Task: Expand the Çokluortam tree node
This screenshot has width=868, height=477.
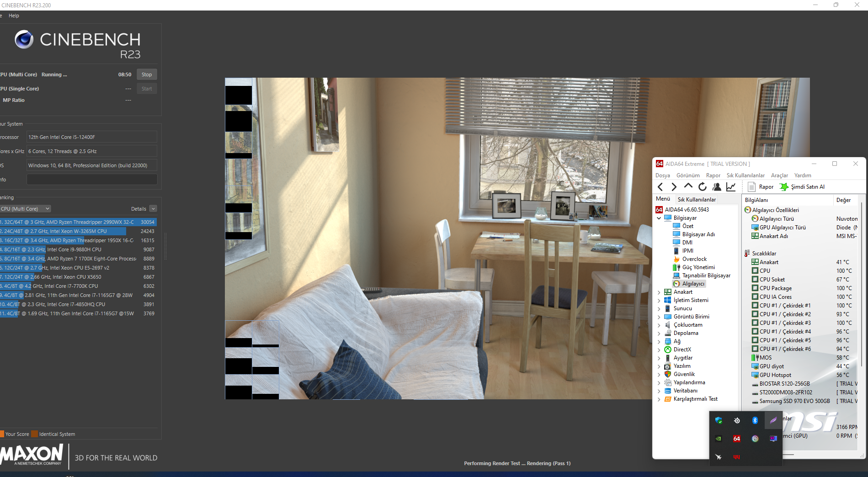Action: [x=659, y=325]
